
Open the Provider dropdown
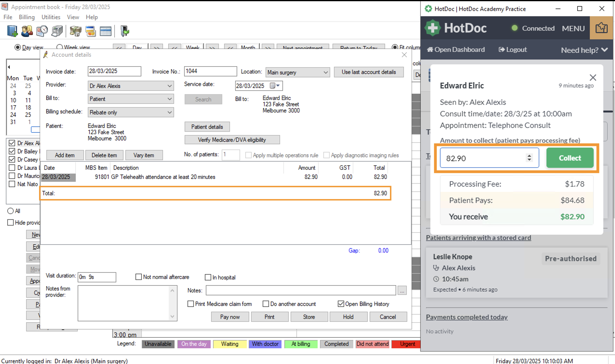point(131,86)
